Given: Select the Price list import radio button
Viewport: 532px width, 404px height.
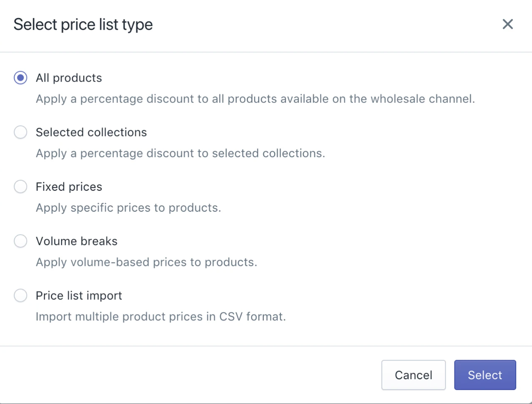Looking at the screenshot, I should 21,295.
